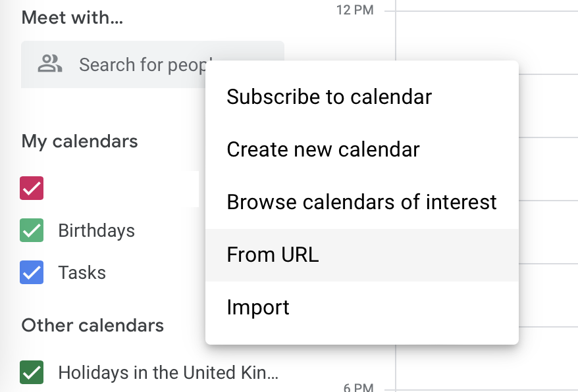Toggle the Birthdays calendar checkbox
The image size is (578, 392).
32,230
